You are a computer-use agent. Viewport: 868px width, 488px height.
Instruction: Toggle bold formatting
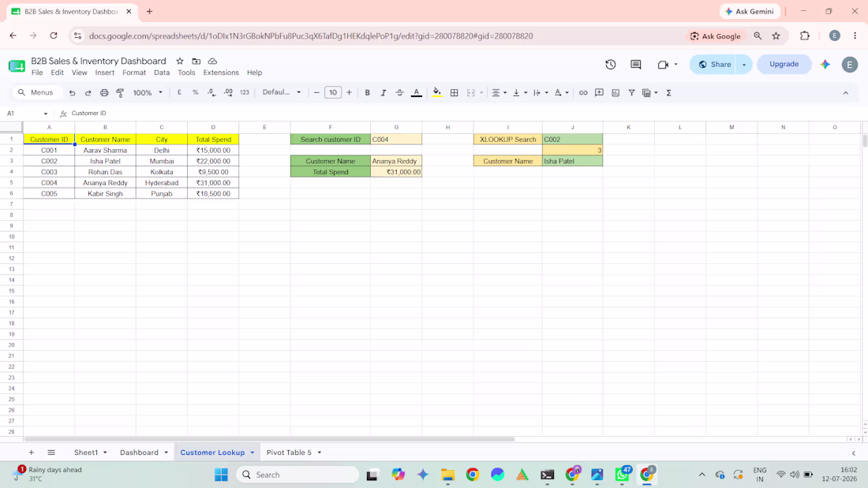click(x=368, y=93)
